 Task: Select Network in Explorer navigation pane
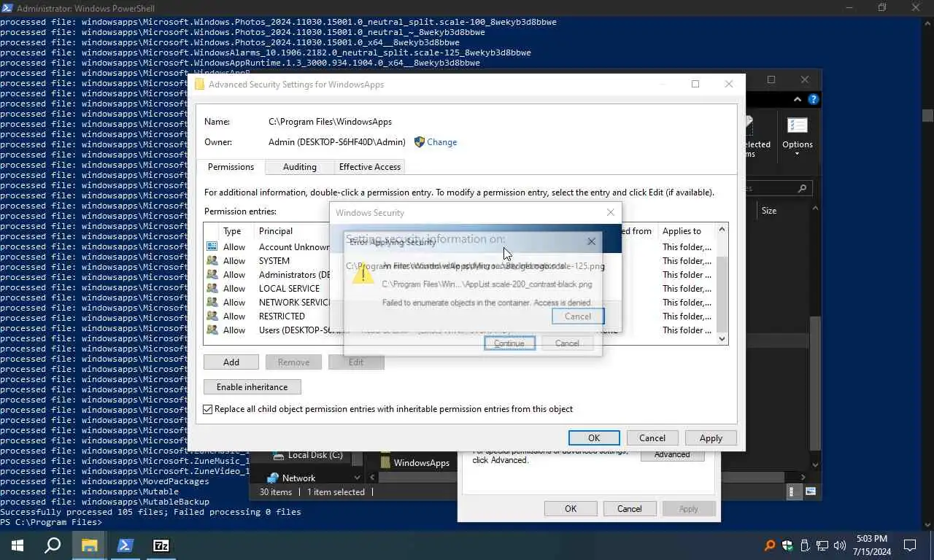coord(298,478)
